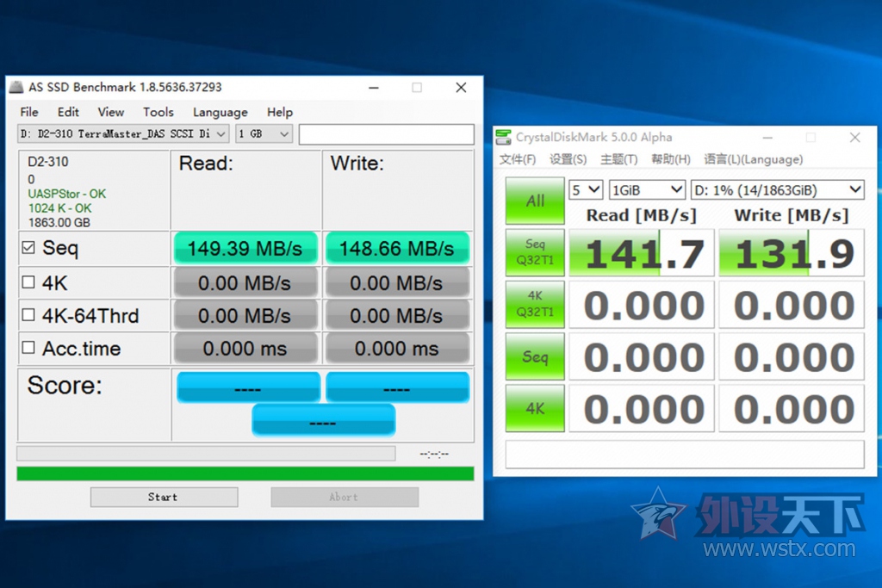Close the CrystalDiskMark window

pos(855,137)
